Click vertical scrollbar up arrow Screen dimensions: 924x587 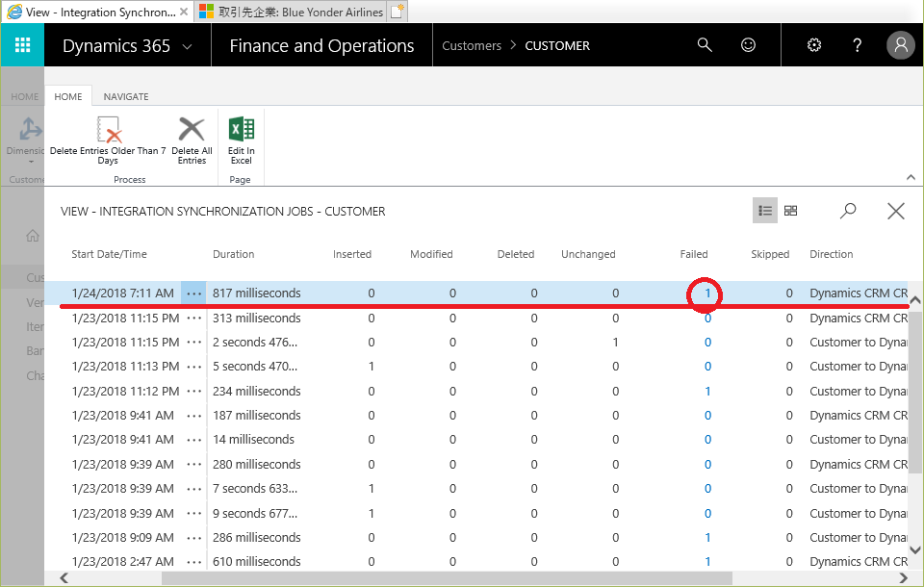pos(915,300)
